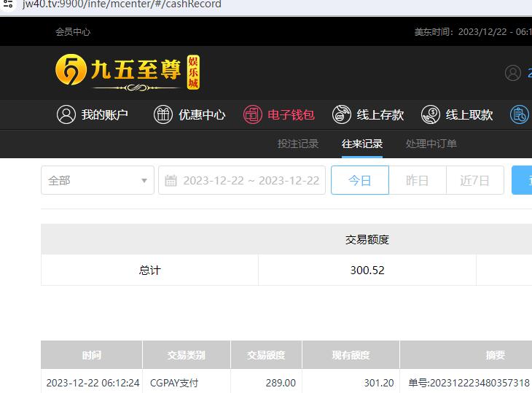Screen dimensions: 532x393
Task: Switch to 投注记录 tab
Action: click(x=298, y=144)
